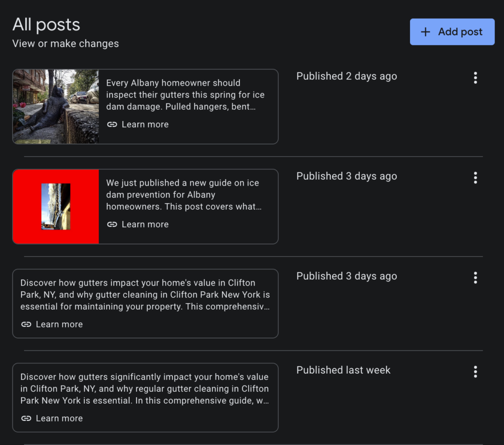This screenshot has width=504, height=445.
Task: Open three-dot menu for post published 2 days ago
Action: click(x=475, y=78)
